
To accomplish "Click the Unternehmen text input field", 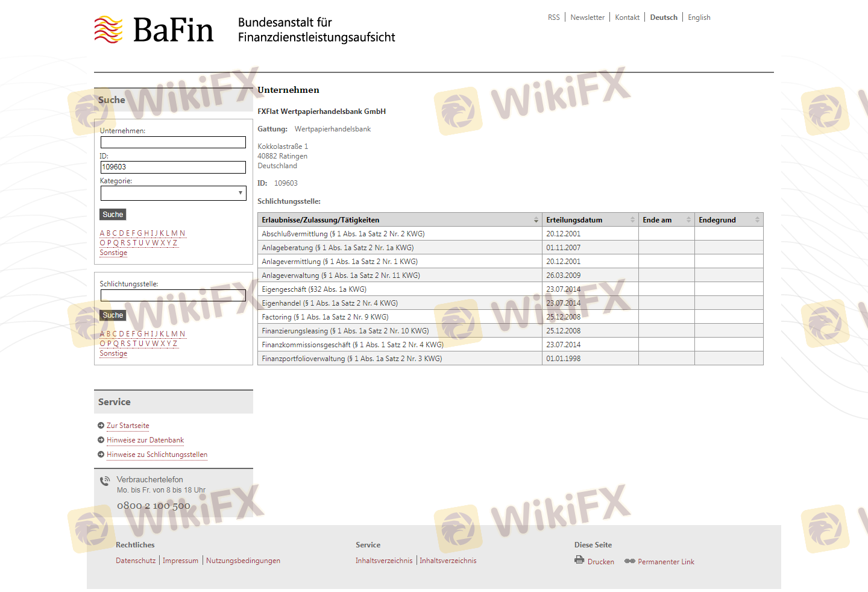I will (x=174, y=142).
